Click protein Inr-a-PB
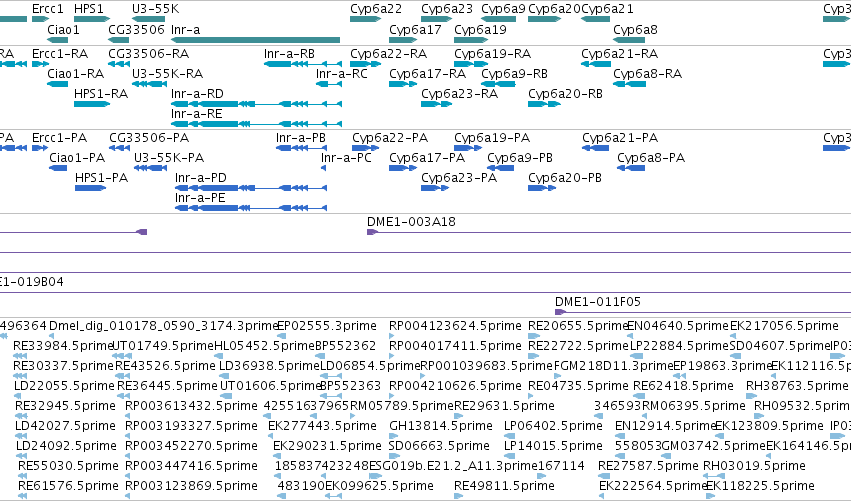The height and width of the screenshot is (501, 851). (x=301, y=137)
